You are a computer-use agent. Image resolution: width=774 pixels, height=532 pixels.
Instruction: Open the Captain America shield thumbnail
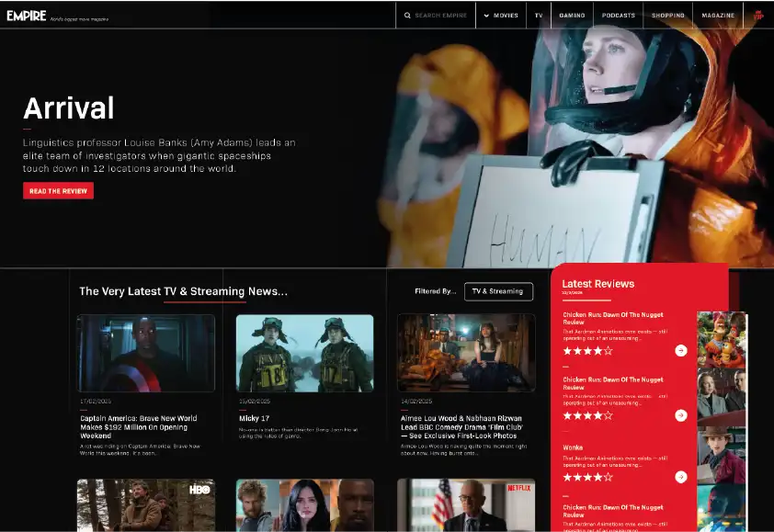pyautogui.click(x=146, y=354)
